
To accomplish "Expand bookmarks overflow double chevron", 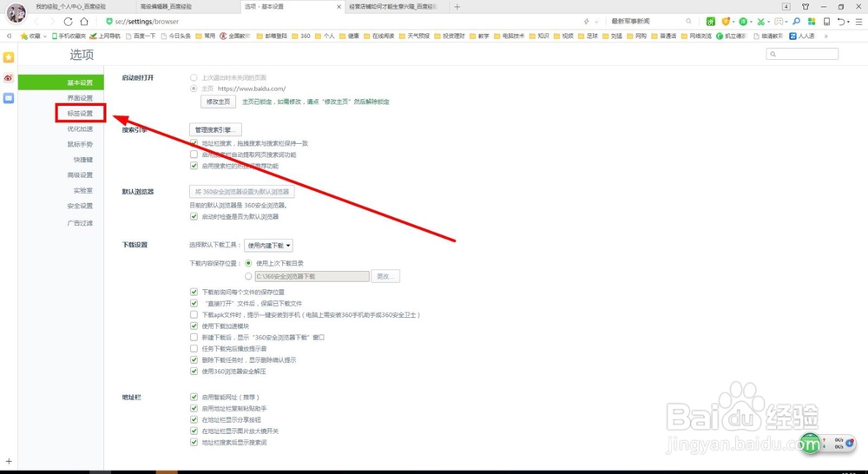I will pyautogui.click(x=826, y=36).
